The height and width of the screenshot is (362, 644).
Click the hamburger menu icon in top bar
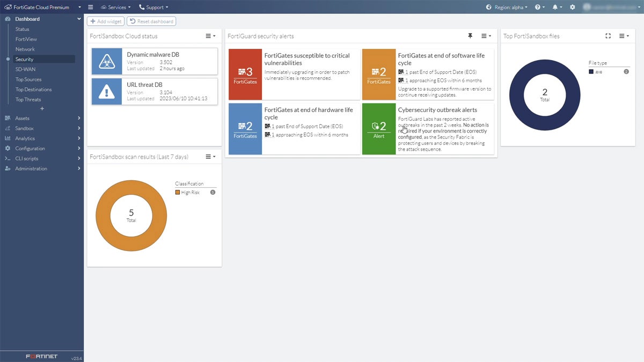[x=90, y=7]
